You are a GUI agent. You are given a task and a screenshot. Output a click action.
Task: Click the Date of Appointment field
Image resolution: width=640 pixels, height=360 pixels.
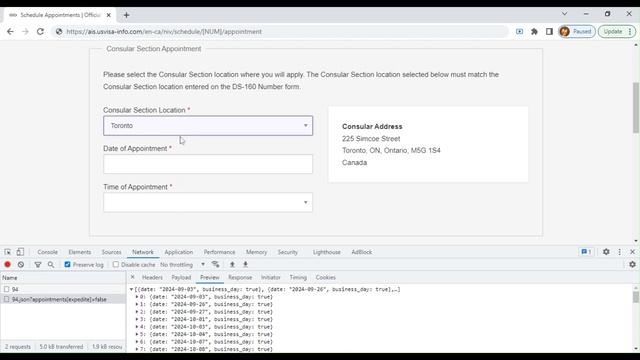[x=208, y=164]
